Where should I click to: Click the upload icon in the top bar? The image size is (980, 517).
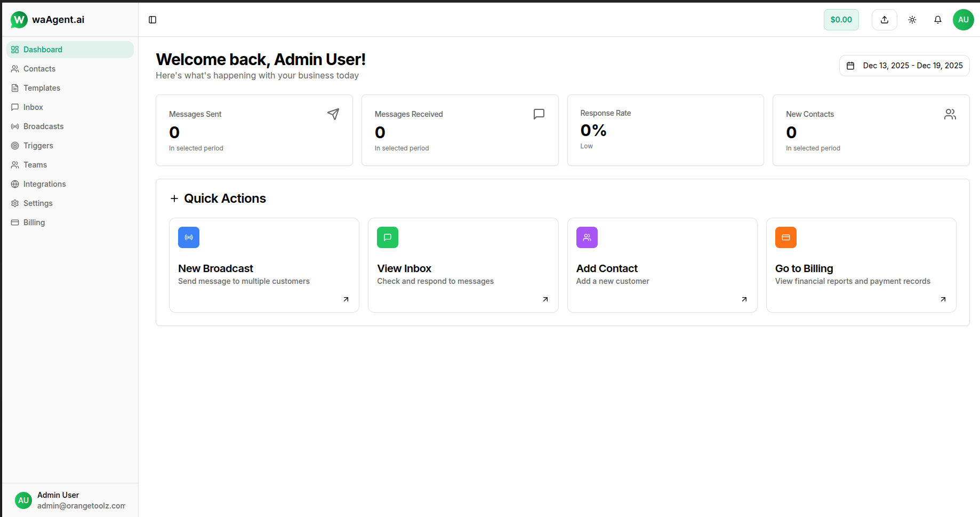(884, 19)
